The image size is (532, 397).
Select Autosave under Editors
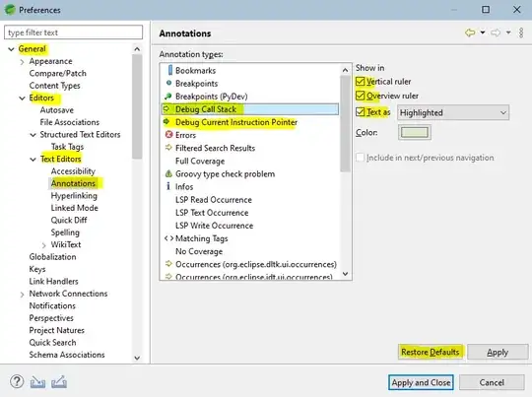click(57, 110)
